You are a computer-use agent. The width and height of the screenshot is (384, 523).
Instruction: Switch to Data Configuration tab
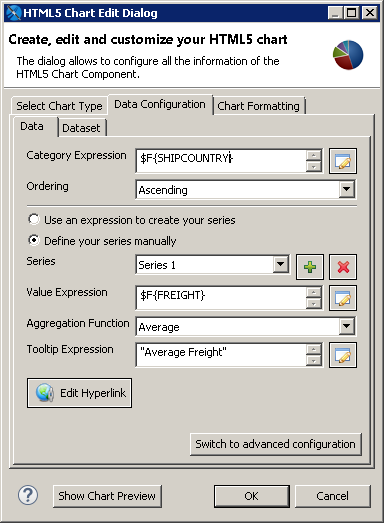pos(160,104)
